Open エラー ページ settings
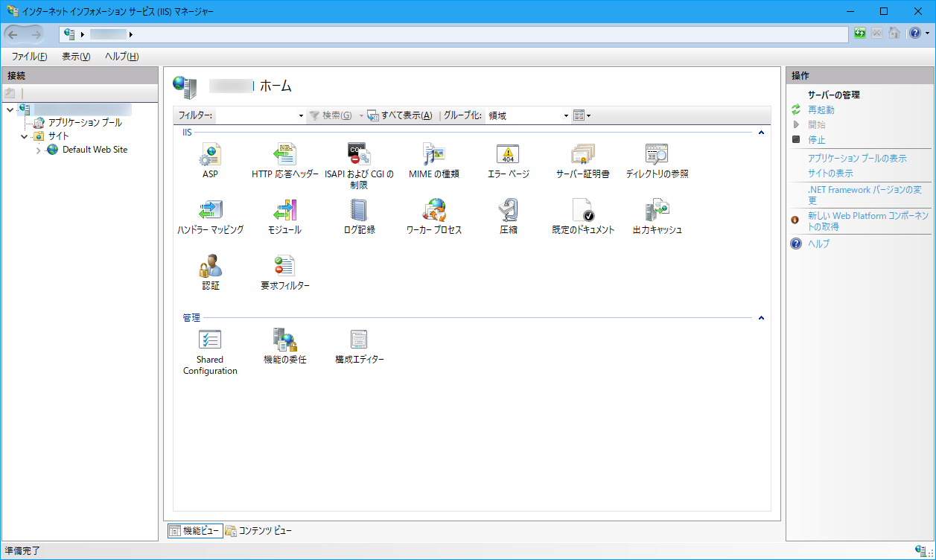Screen dimensions: 936x560 point(509,160)
